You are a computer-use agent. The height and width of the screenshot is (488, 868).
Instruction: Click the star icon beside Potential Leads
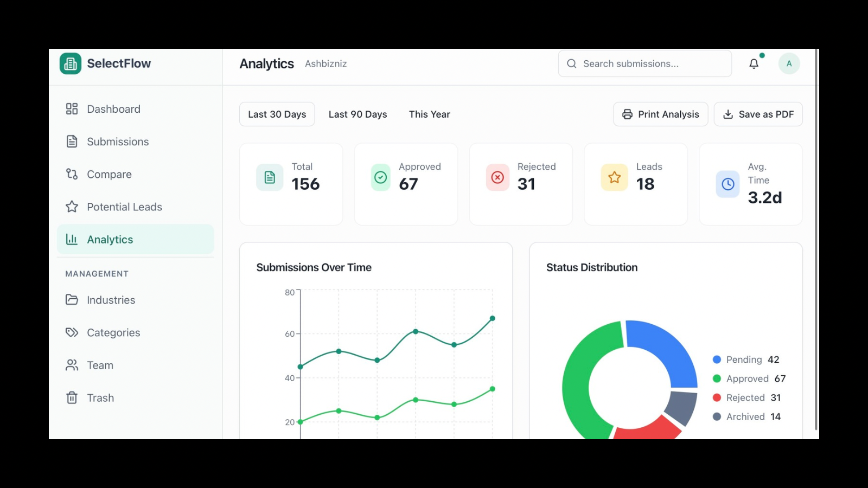[72, 207]
